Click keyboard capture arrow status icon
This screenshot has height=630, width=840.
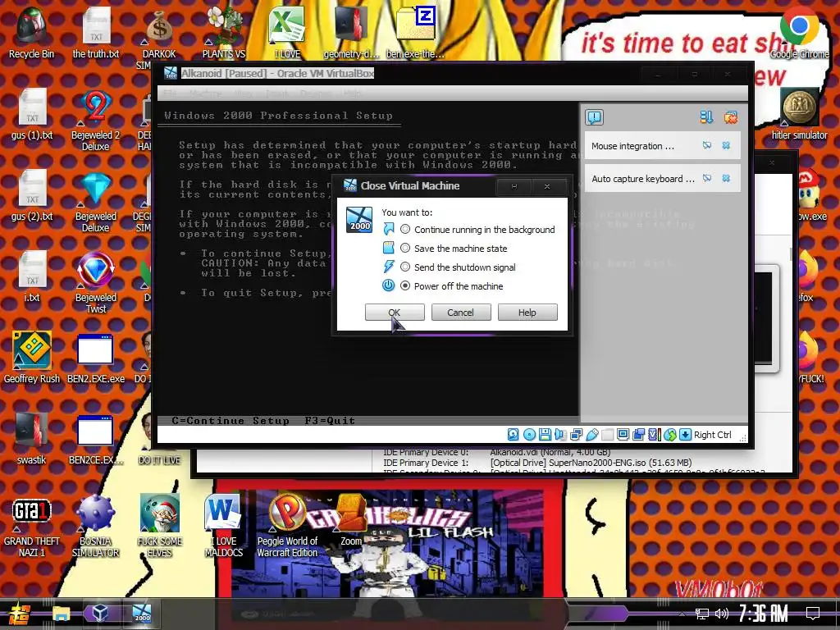point(685,435)
